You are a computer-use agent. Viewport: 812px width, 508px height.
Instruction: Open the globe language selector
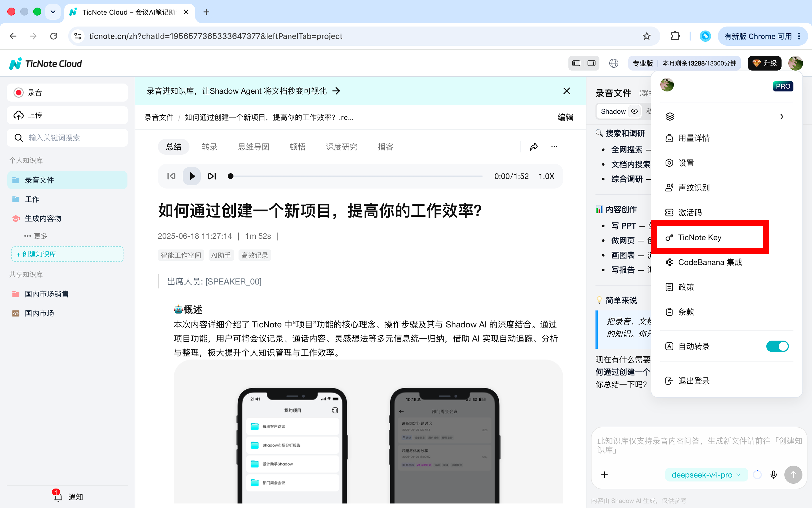614,63
